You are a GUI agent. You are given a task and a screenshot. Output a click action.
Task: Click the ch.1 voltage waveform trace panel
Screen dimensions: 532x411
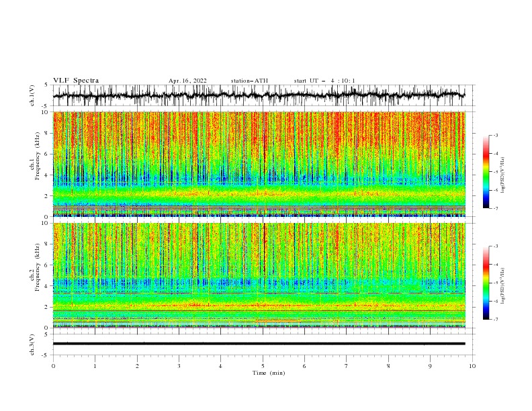(x=264, y=95)
